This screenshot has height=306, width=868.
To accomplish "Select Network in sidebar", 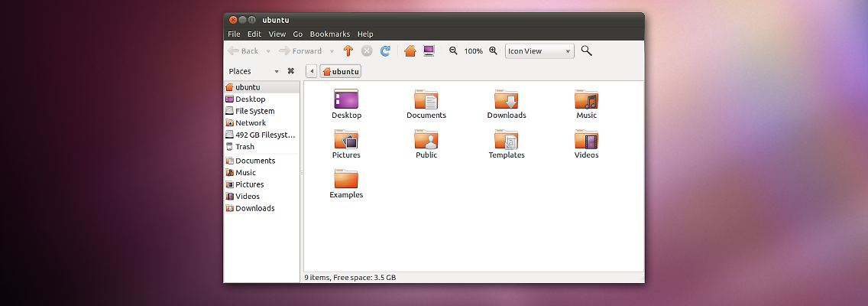I will [x=262, y=123].
